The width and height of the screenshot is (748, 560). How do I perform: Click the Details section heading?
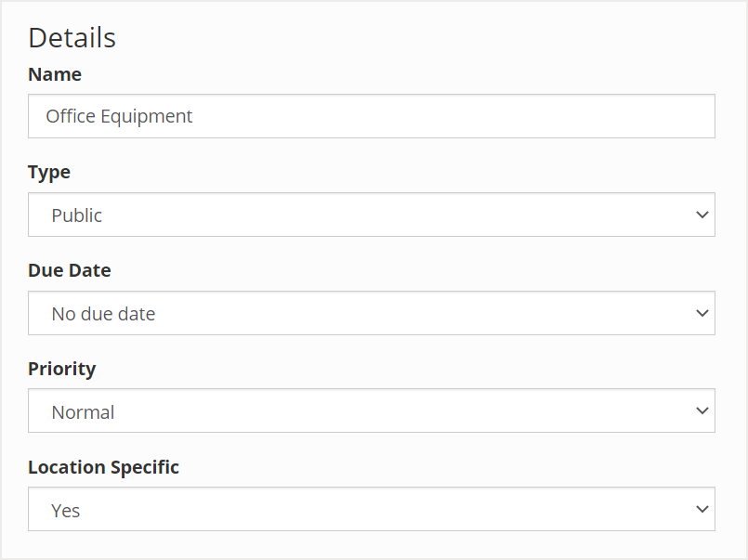click(72, 37)
